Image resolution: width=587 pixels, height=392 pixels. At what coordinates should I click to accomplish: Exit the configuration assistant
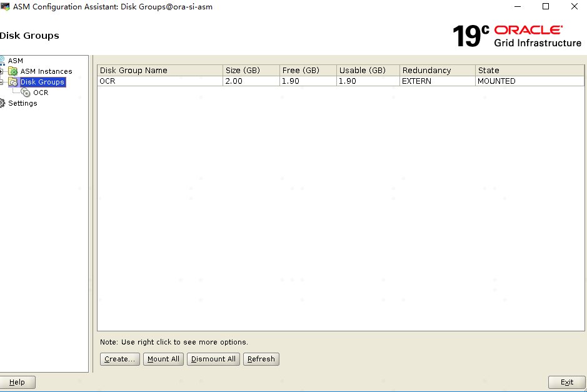tap(567, 382)
